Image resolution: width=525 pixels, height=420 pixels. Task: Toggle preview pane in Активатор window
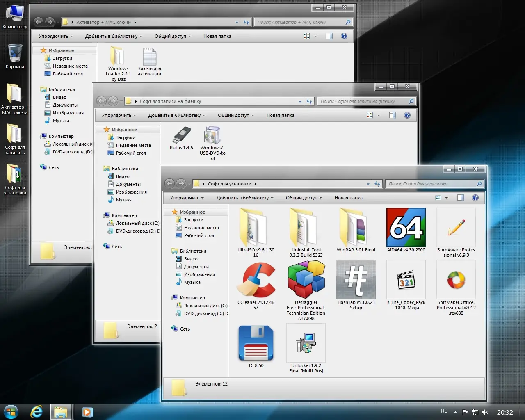click(x=329, y=36)
